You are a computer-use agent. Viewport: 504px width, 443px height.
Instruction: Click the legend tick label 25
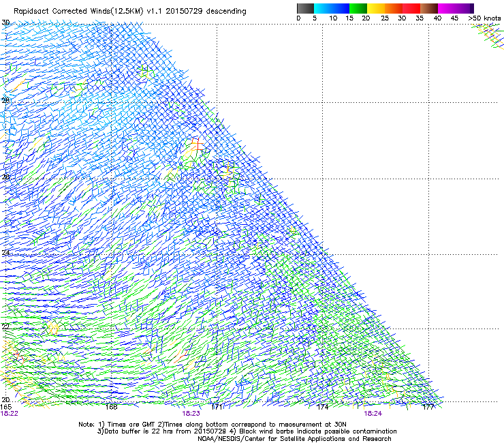click(x=385, y=18)
